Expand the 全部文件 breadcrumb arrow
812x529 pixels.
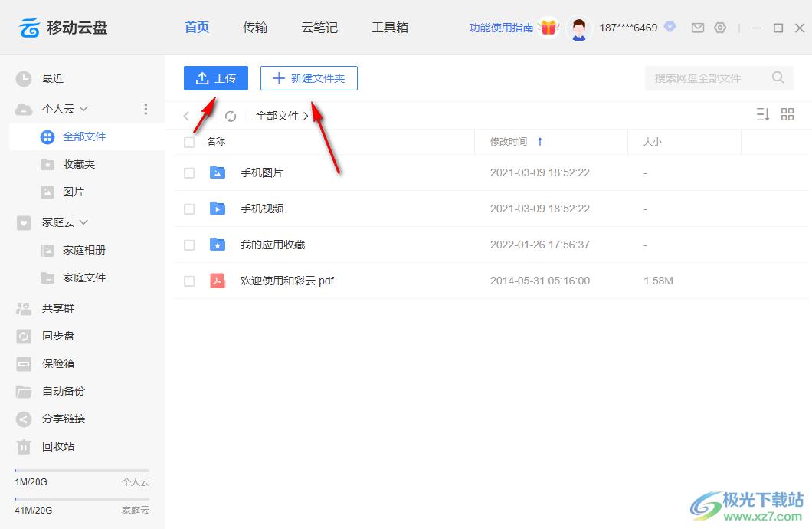(306, 117)
